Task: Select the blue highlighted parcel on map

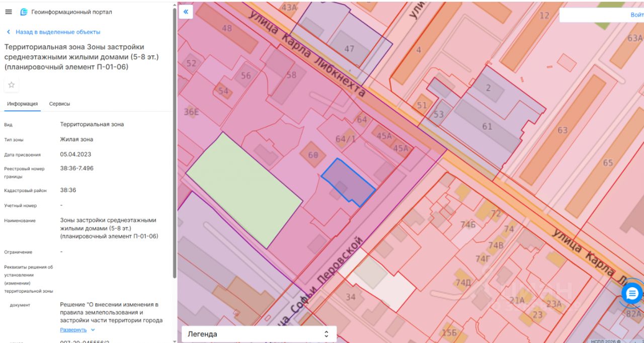Action: click(x=348, y=182)
